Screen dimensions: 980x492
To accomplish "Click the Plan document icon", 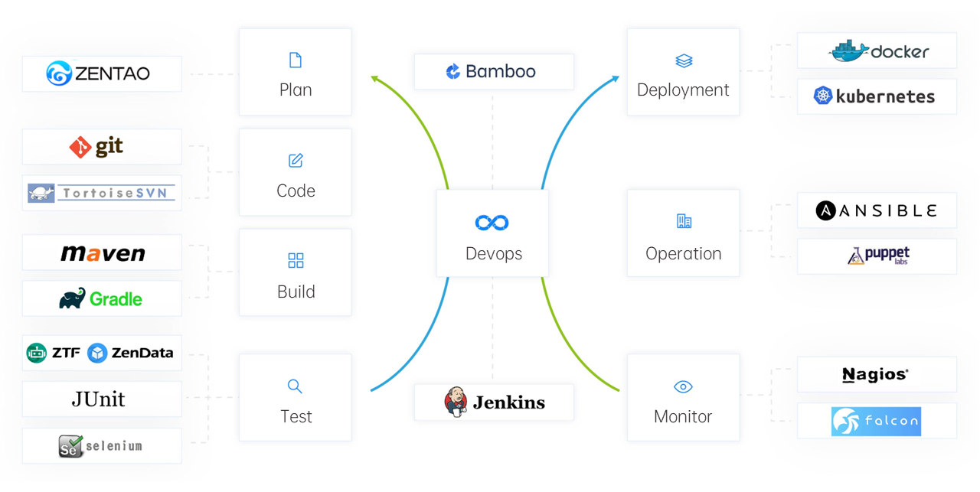I will pyautogui.click(x=296, y=60).
